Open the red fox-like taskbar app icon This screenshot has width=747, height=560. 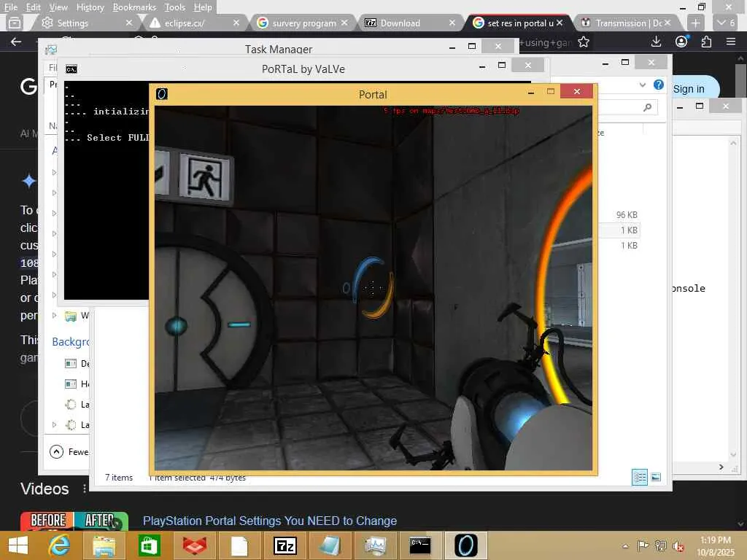pyautogui.click(x=194, y=545)
